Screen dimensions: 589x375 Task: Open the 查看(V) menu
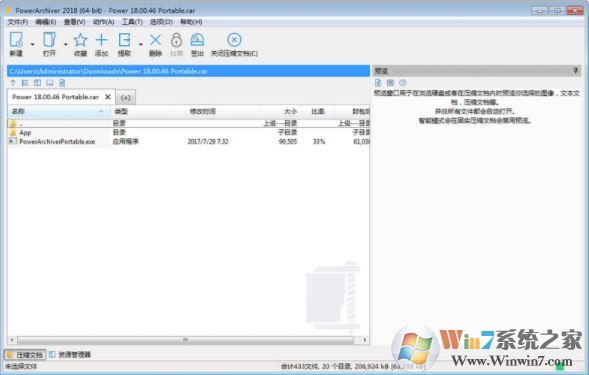point(74,22)
